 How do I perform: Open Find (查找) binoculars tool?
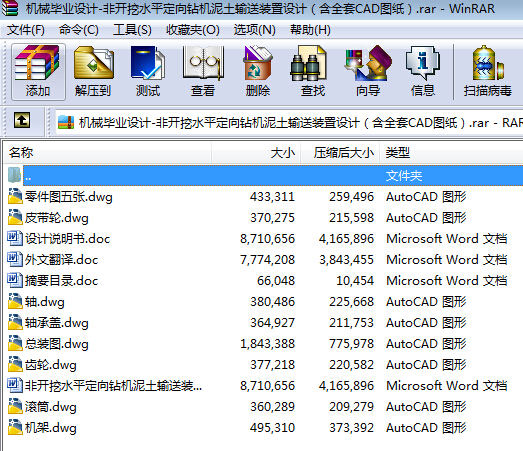[313, 72]
